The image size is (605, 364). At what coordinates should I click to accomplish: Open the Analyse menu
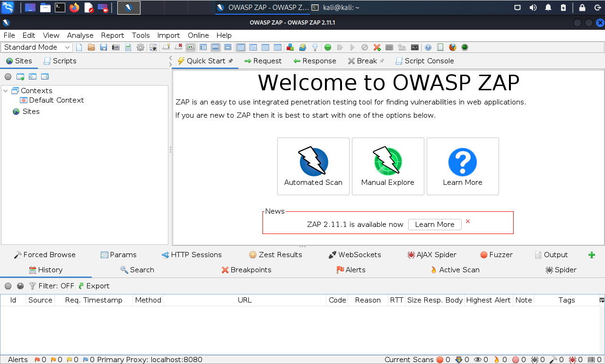(80, 35)
